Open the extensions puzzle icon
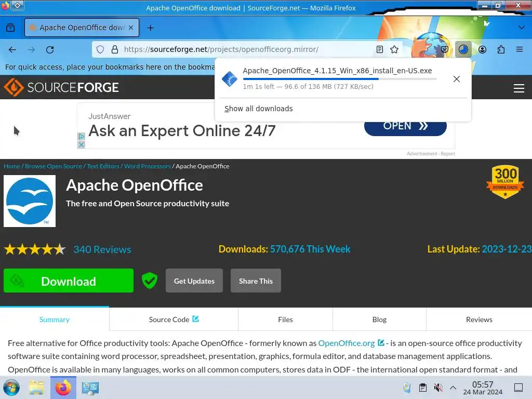 pos(501,49)
